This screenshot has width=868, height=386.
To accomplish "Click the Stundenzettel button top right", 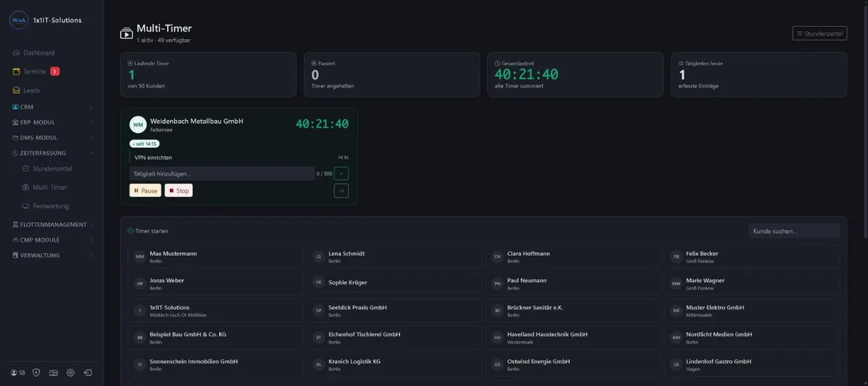I will [820, 33].
